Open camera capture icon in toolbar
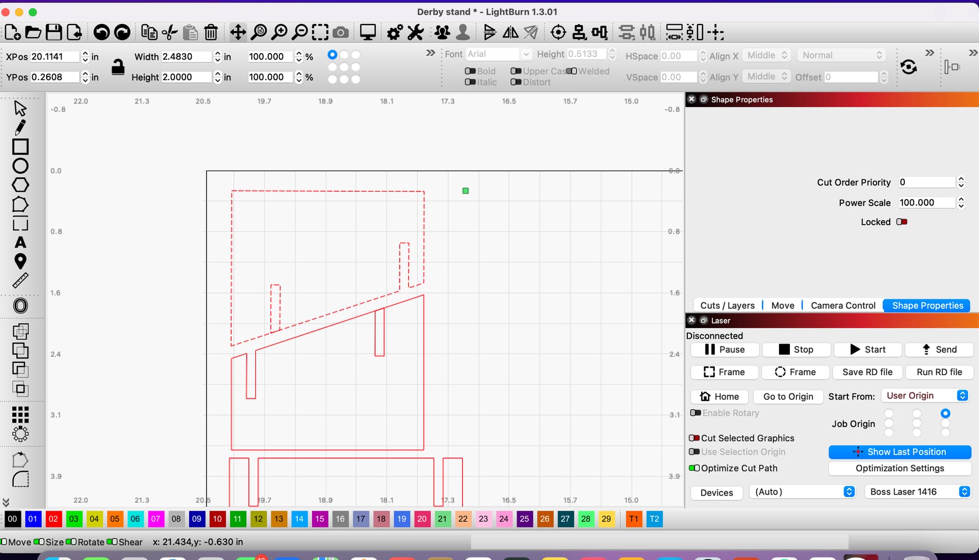Viewport: 979px width, 560px height. (x=341, y=33)
